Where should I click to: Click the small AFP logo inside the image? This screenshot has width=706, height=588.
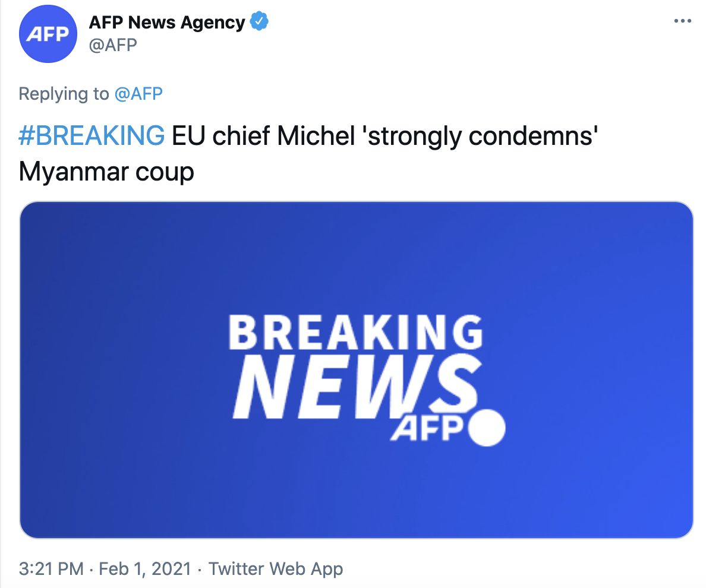(x=425, y=428)
